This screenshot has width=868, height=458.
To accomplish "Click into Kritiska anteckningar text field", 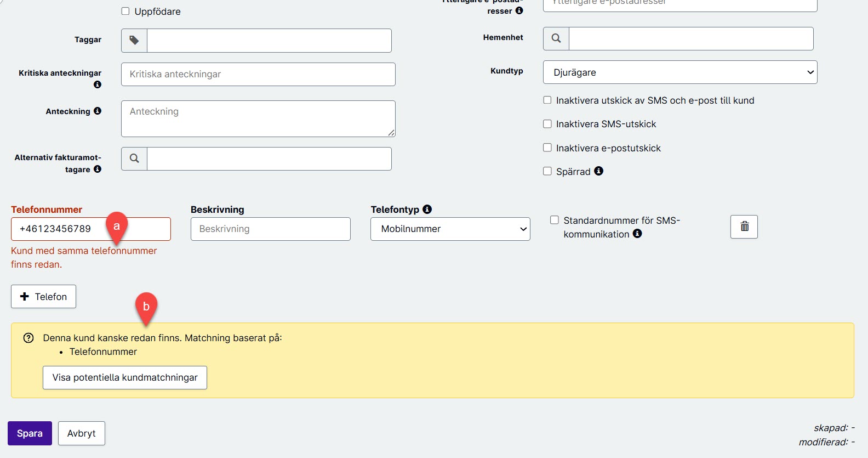I will (258, 74).
